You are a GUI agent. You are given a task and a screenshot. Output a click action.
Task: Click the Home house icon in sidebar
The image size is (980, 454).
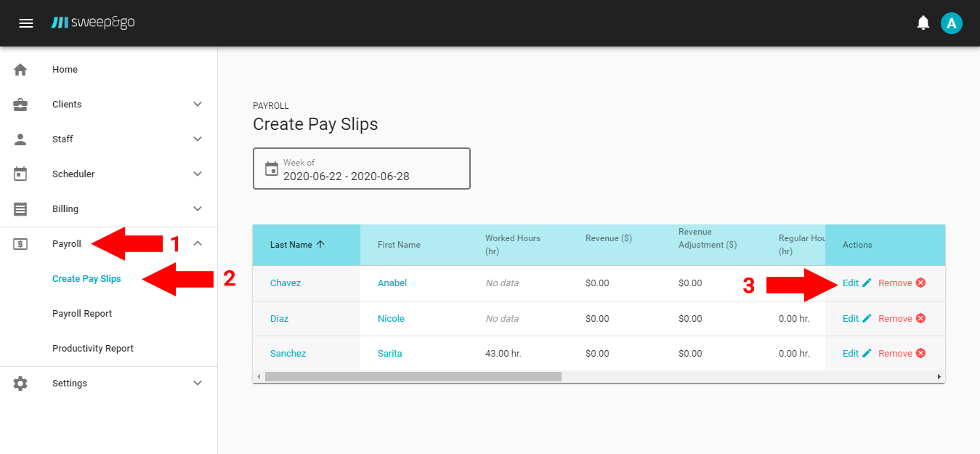click(20, 70)
